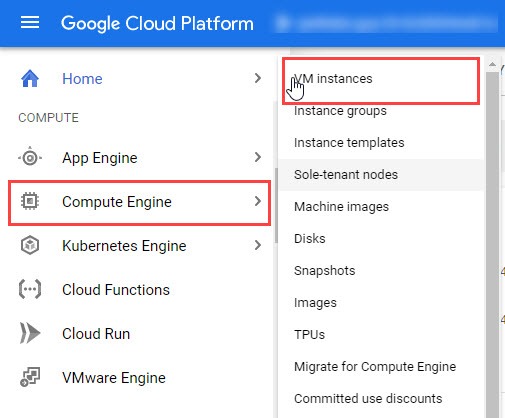Expand the App Engine submenu chevron
Viewport: 505px width, 418px height.
pyautogui.click(x=258, y=157)
